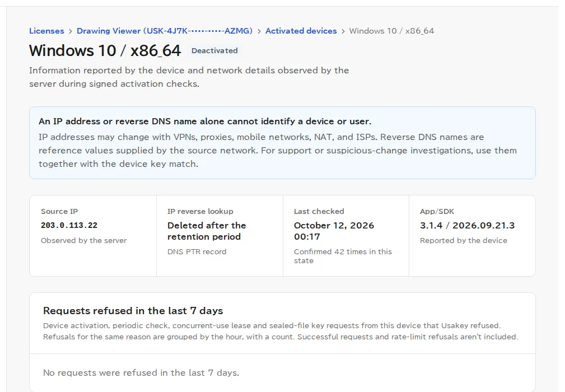Screen dimensions: 565x392
Task: Click the App/SDK label
Action: click(x=437, y=212)
